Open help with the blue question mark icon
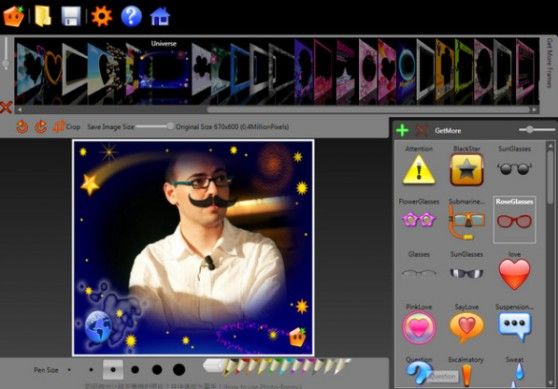The image size is (558, 389). pos(131,16)
